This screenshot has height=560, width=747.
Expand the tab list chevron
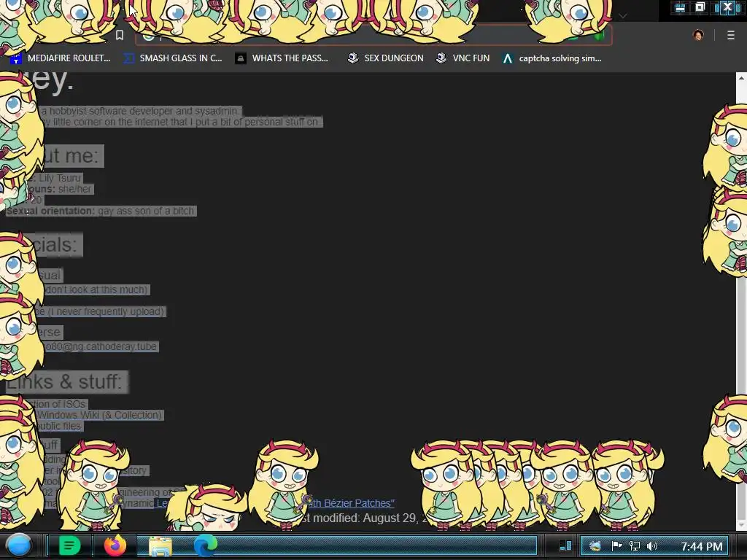point(622,16)
